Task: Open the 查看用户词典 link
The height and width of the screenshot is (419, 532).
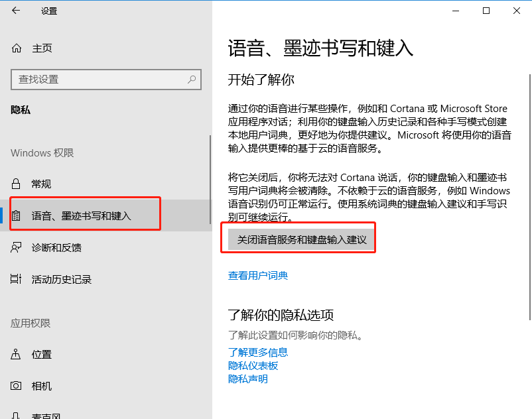Action: coord(258,276)
